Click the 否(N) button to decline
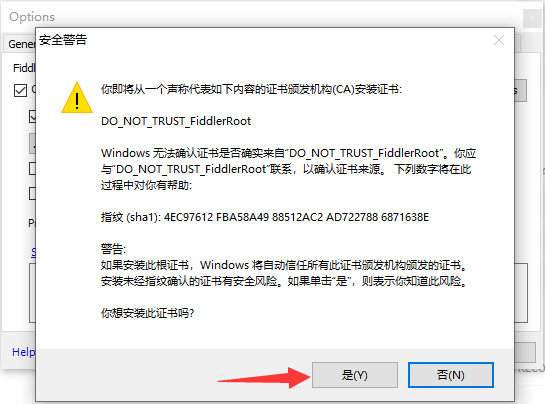 click(451, 375)
